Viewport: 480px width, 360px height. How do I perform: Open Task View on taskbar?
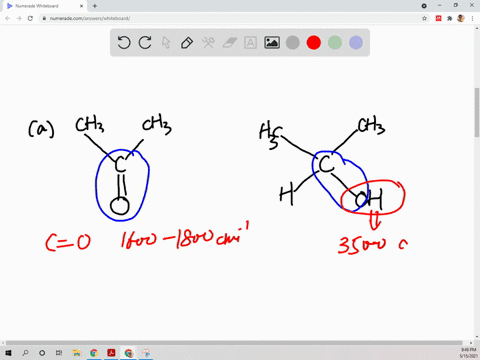pyautogui.click(x=59, y=353)
